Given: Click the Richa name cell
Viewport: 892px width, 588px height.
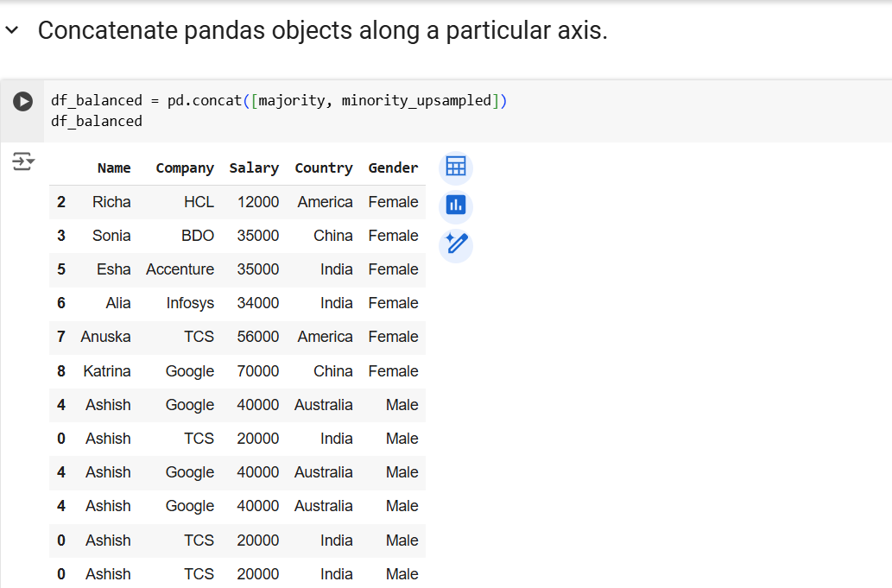Looking at the screenshot, I should point(111,202).
